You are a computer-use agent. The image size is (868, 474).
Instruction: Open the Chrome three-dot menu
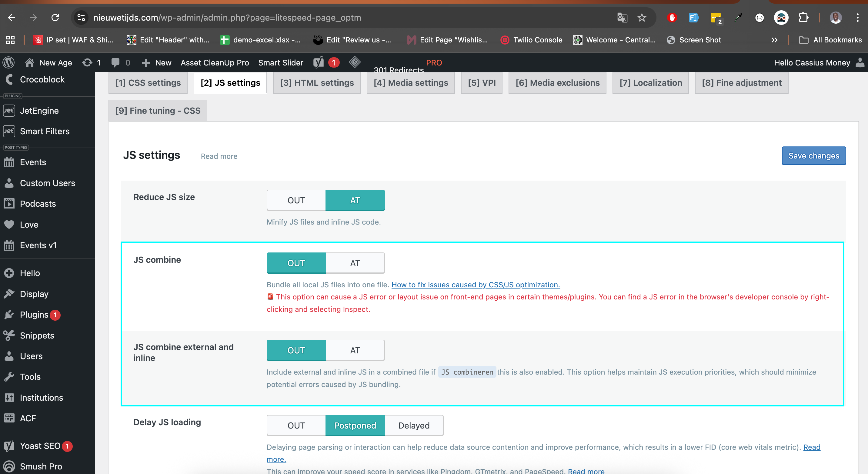click(857, 18)
